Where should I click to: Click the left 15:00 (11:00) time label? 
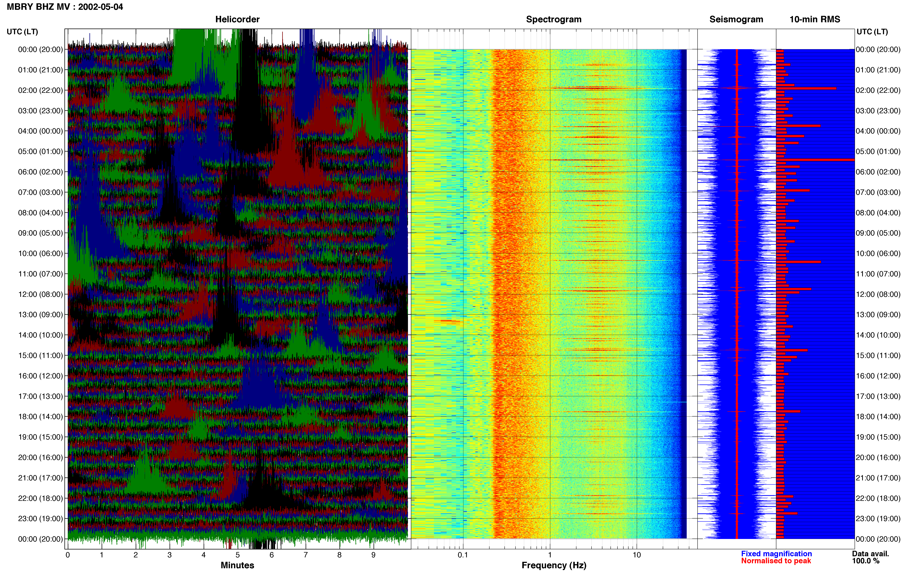41,356
